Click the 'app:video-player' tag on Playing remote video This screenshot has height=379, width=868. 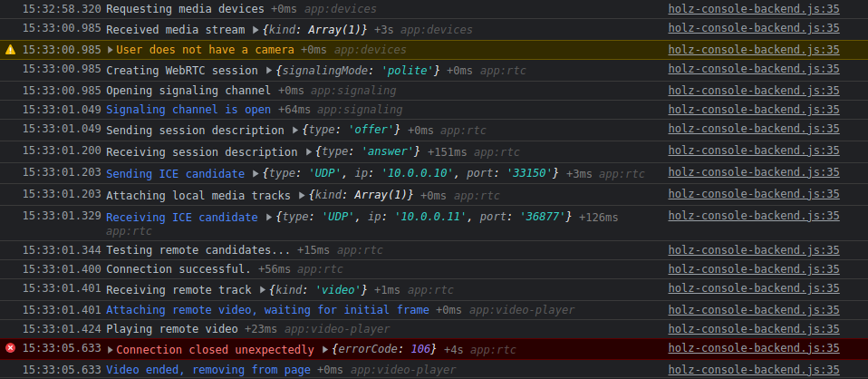point(336,329)
